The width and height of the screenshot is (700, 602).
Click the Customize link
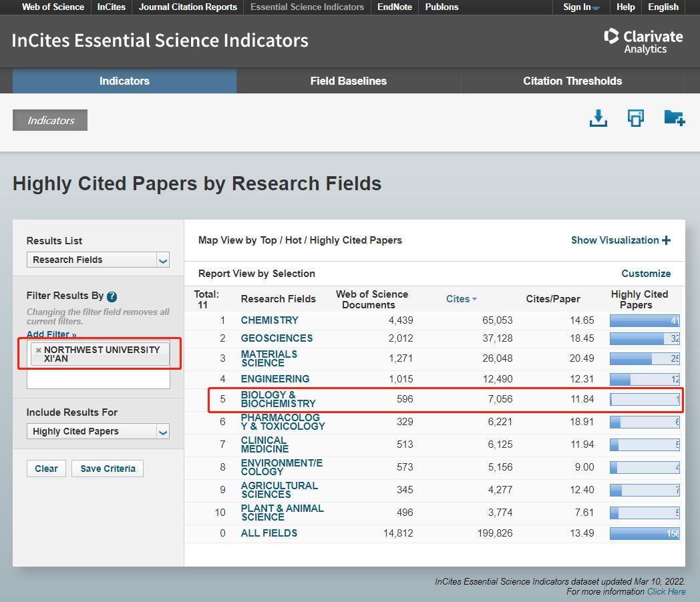click(x=645, y=274)
